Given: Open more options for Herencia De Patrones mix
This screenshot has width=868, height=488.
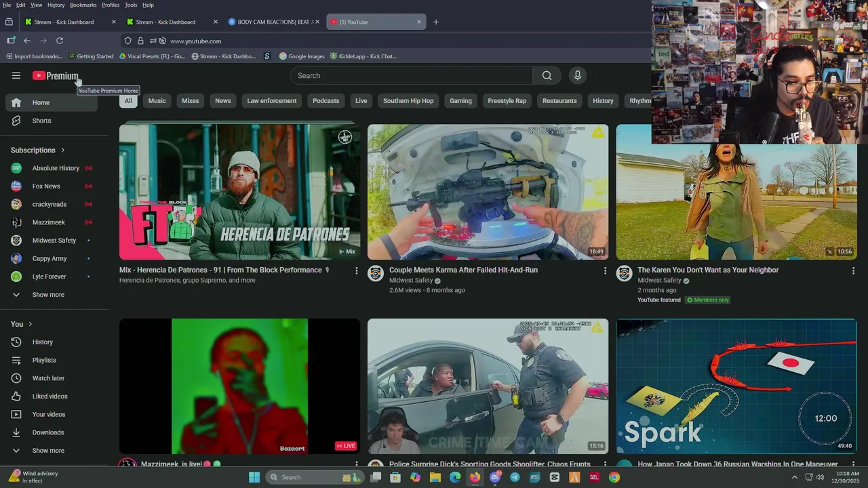Looking at the screenshot, I should tap(357, 270).
